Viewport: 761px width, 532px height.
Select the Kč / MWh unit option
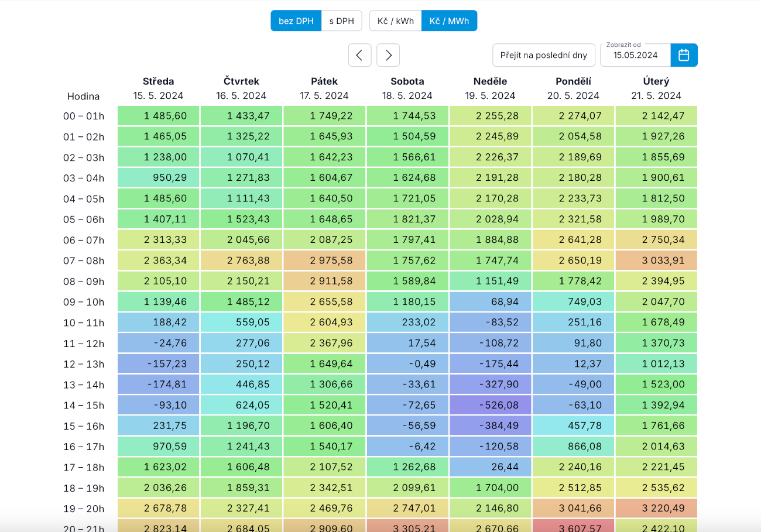coord(449,21)
